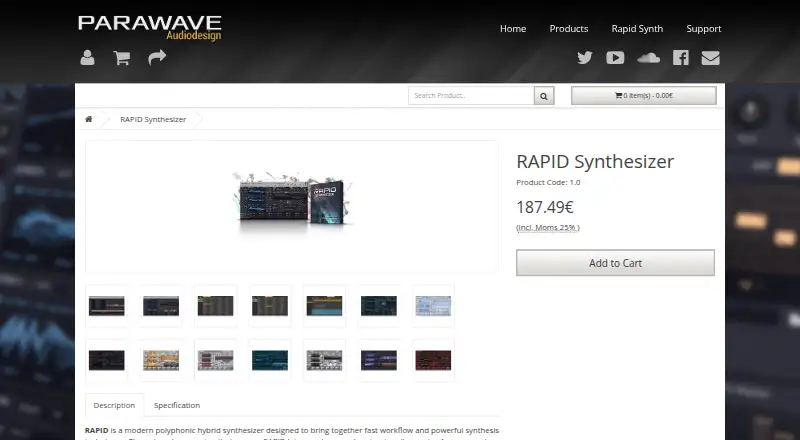This screenshot has width=800, height=440.
Task: Add RAPID Synthesizer to cart
Action: 615,263
